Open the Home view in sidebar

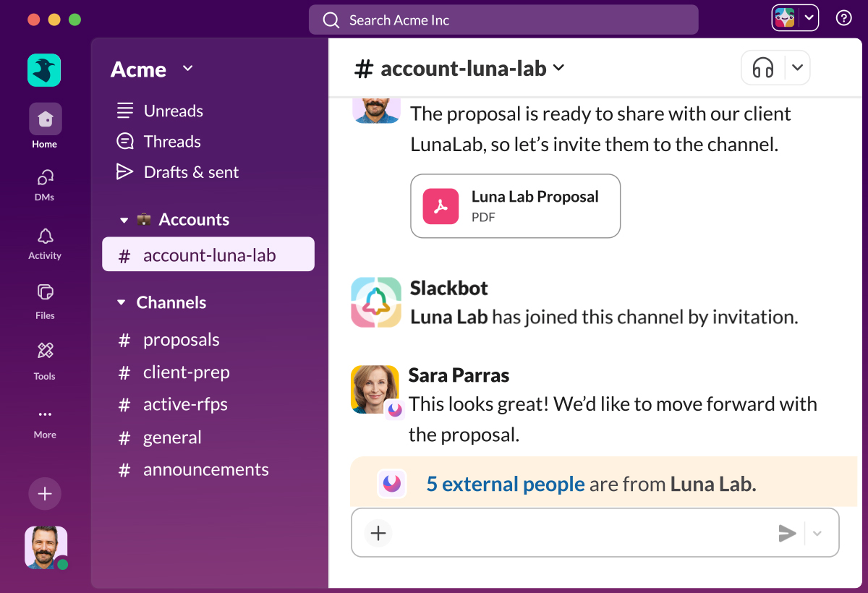point(45,119)
